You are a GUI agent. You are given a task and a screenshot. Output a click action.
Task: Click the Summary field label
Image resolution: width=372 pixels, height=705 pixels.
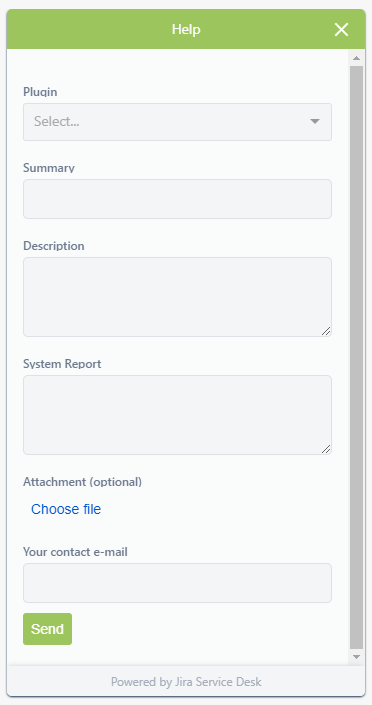coord(49,168)
